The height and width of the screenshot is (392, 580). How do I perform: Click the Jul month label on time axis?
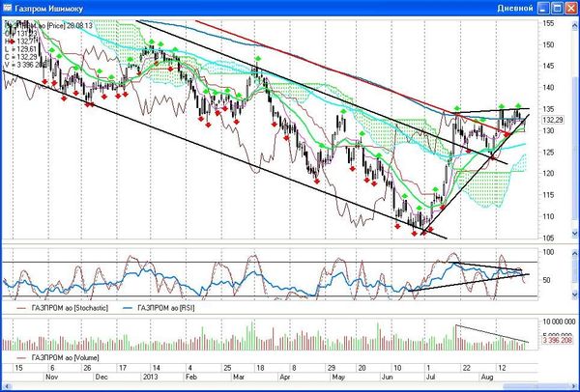(x=430, y=377)
